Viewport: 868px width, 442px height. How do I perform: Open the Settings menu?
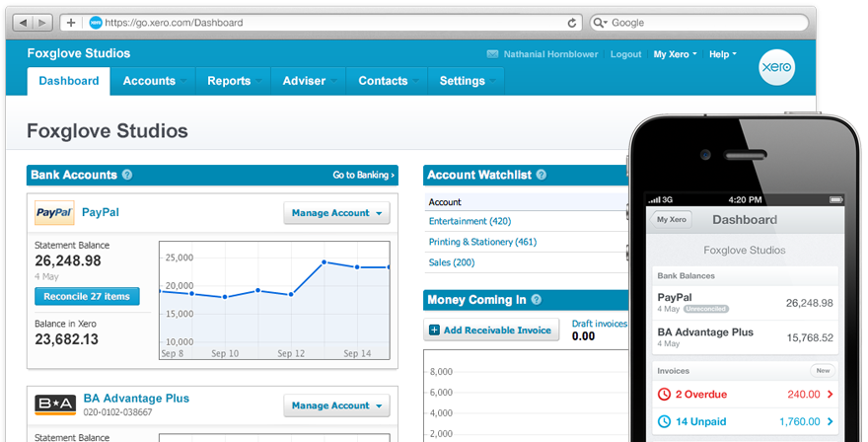pos(466,81)
